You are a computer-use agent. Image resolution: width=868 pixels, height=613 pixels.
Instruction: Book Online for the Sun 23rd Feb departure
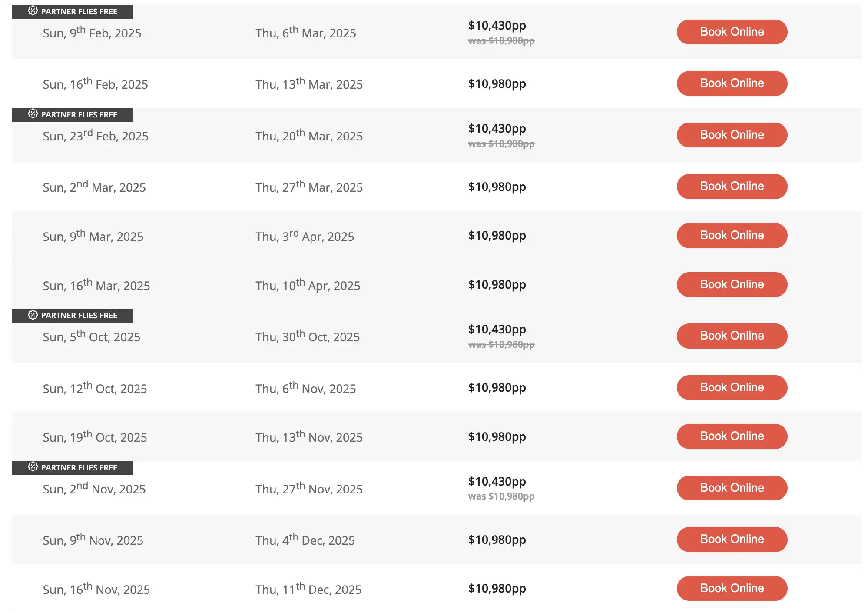[732, 135]
